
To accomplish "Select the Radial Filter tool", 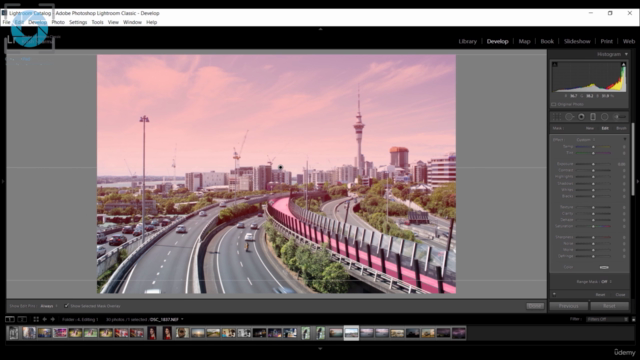I will pyautogui.click(x=604, y=117).
